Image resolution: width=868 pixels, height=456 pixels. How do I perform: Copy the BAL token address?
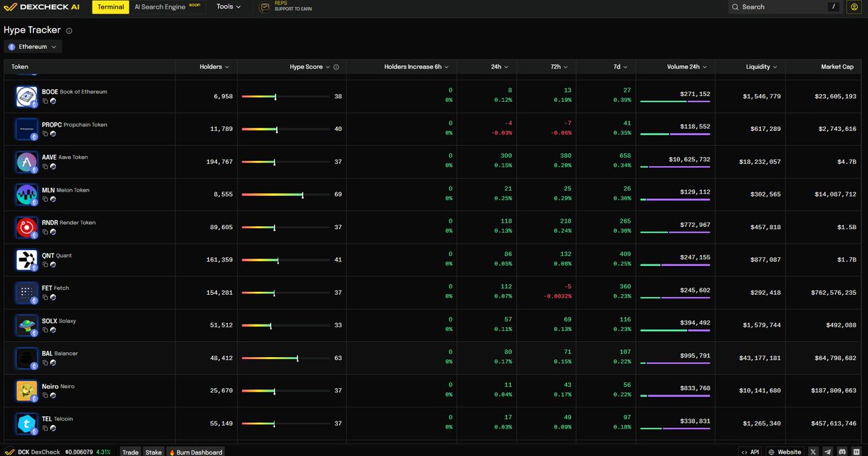coord(45,363)
